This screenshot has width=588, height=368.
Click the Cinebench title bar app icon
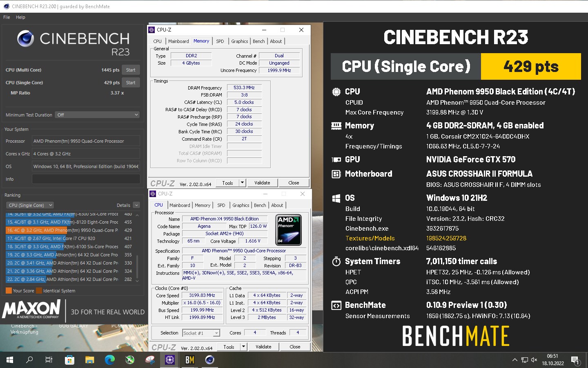point(6,6)
